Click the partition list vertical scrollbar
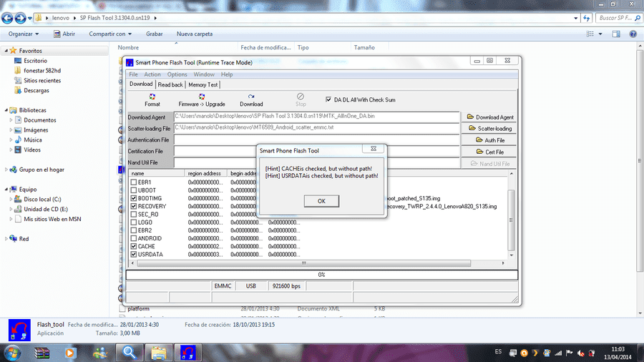The image size is (644, 362). pos(512,220)
